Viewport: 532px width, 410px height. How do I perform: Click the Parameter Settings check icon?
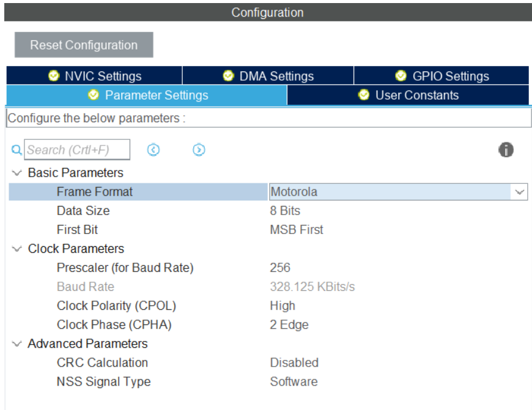94,95
